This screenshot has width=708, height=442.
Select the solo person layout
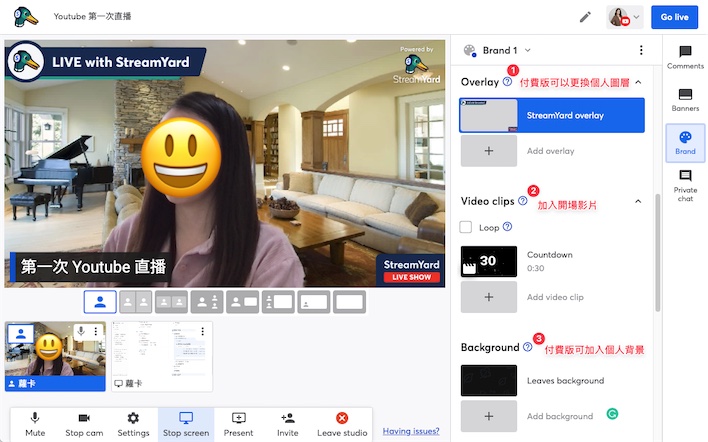click(x=100, y=302)
